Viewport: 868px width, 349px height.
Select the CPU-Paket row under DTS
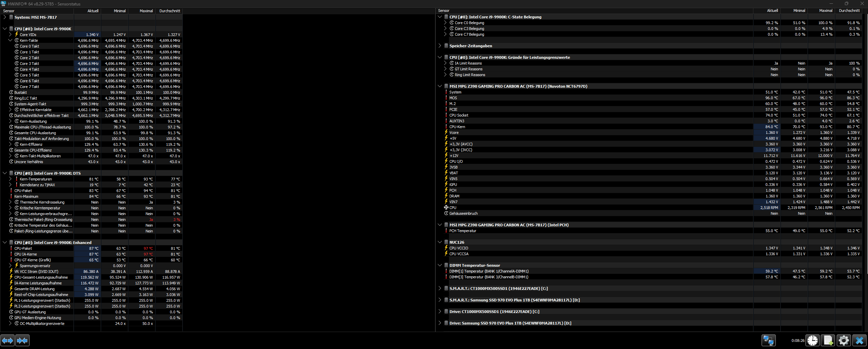pyautogui.click(x=91, y=190)
